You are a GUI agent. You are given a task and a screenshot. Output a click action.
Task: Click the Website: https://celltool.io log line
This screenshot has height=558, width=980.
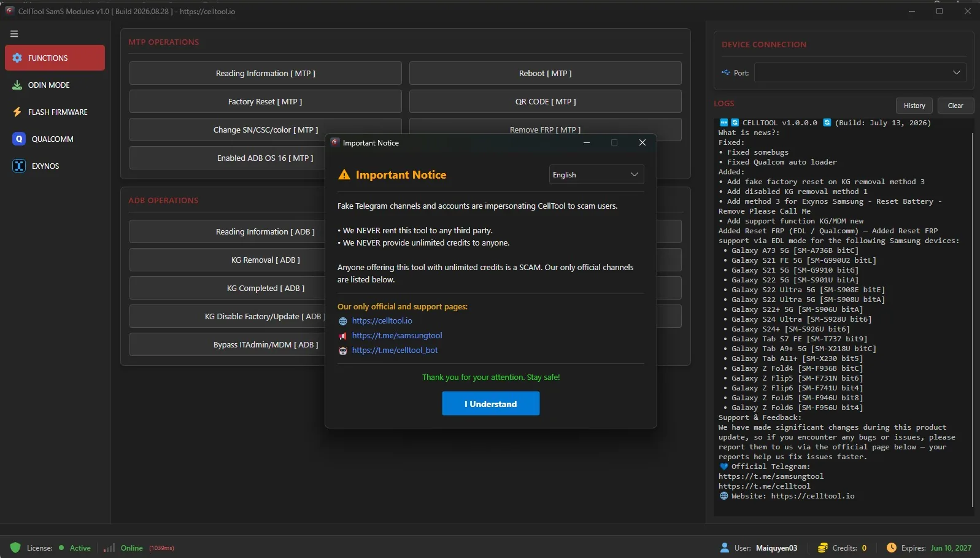(x=787, y=496)
